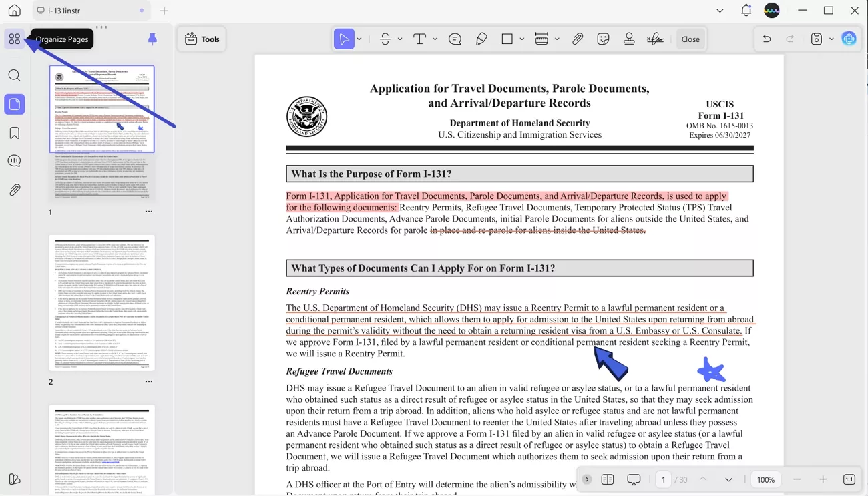Viewport: 868px width, 496px height.
Task: Switch to the i-131instr document tab
Action: [92, 10]
